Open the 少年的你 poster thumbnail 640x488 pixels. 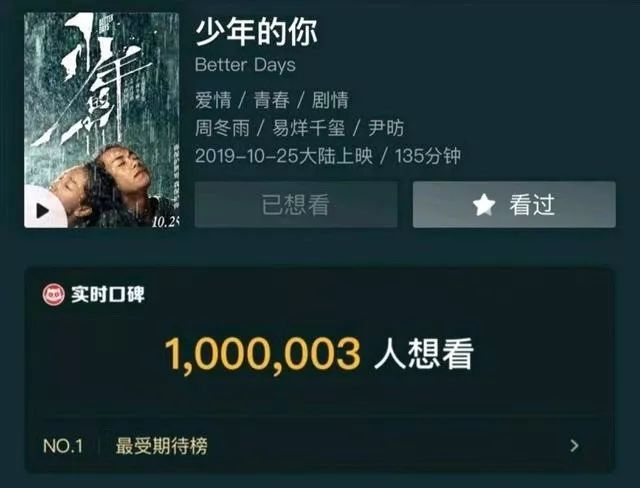[x=102, y=120]
